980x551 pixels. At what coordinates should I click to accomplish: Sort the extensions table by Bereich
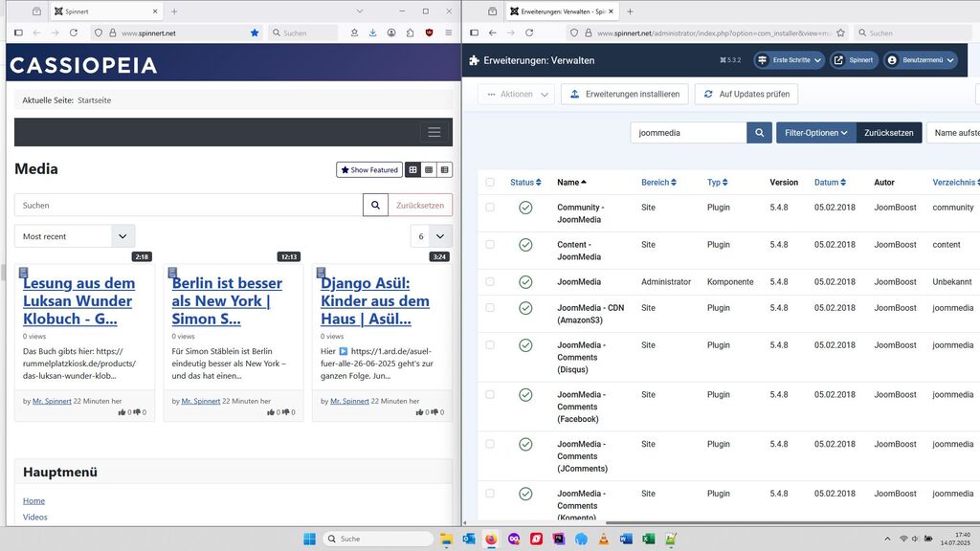tap(658, 183)
